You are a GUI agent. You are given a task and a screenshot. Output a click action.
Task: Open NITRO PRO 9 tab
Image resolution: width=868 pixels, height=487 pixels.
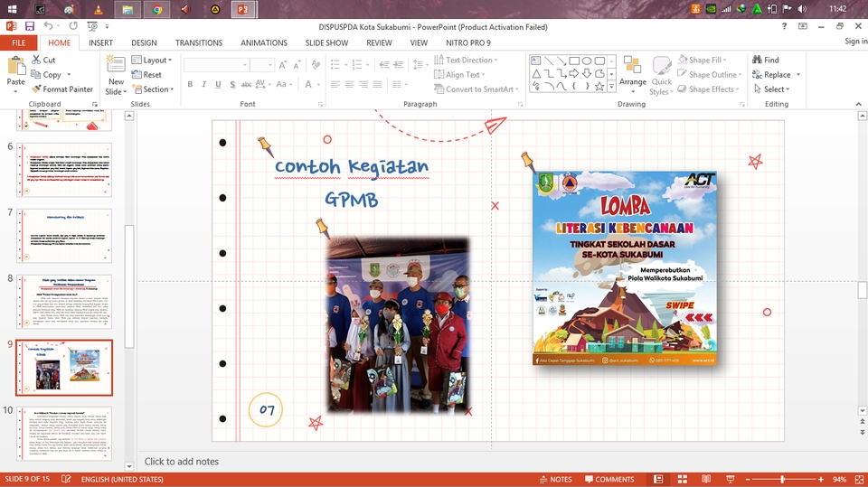point(468,42)
